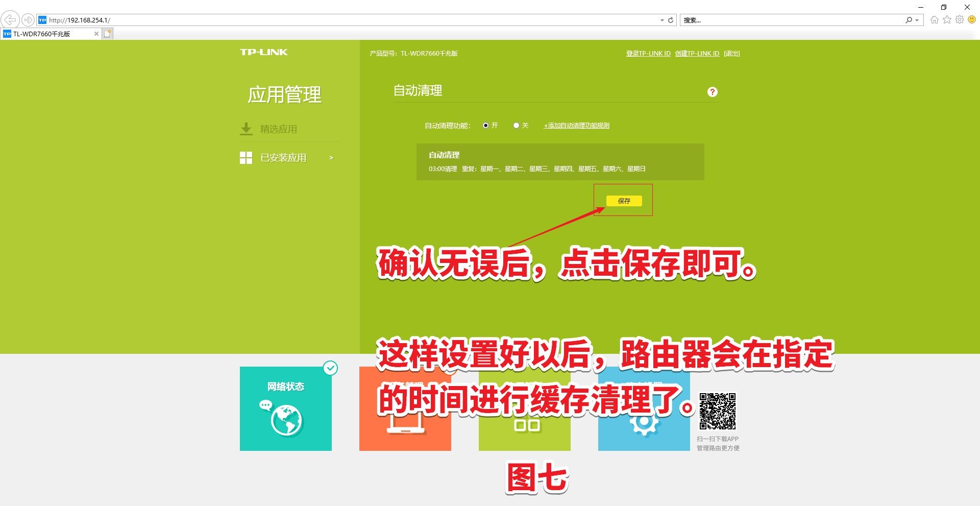Click the 登录TP-LINK ID link
The image size is (980, 506).
[648, 54]
